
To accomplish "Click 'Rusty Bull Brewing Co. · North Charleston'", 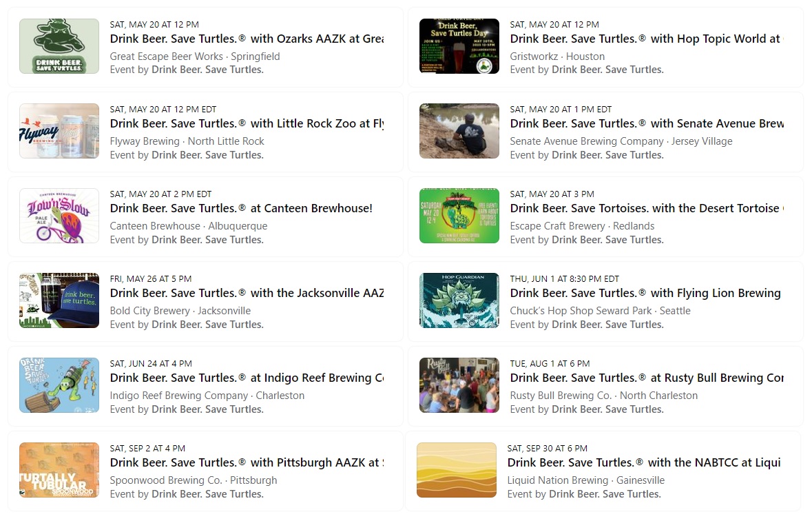I will pyautogui.click(x=604, y=396).
